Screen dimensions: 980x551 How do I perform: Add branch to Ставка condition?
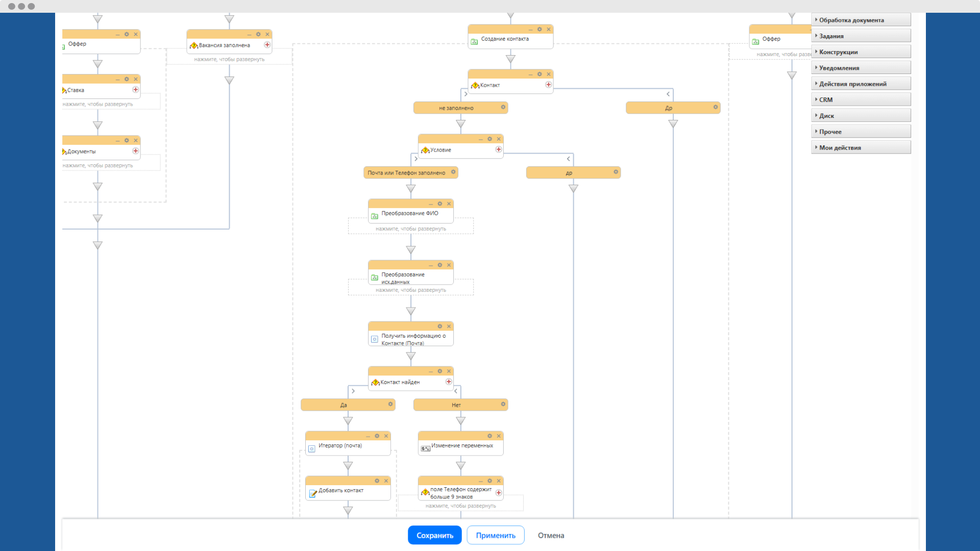click(x=135, y=90)
